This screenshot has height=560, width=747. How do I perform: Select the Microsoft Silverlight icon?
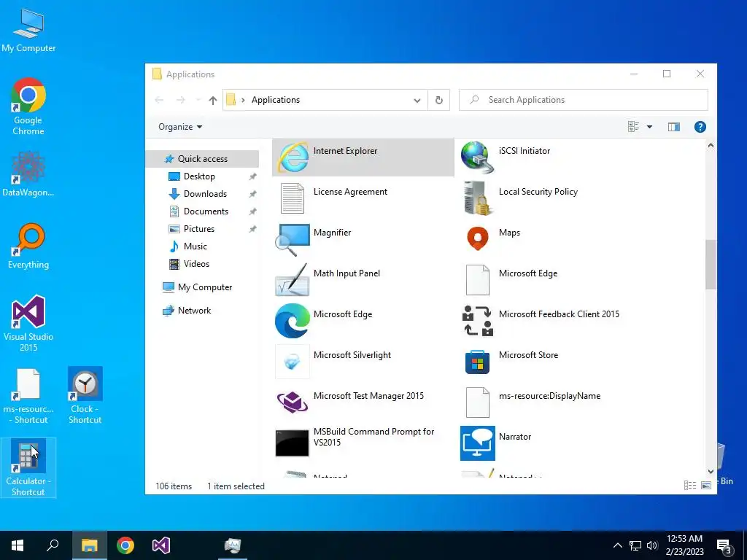[293, 362]
